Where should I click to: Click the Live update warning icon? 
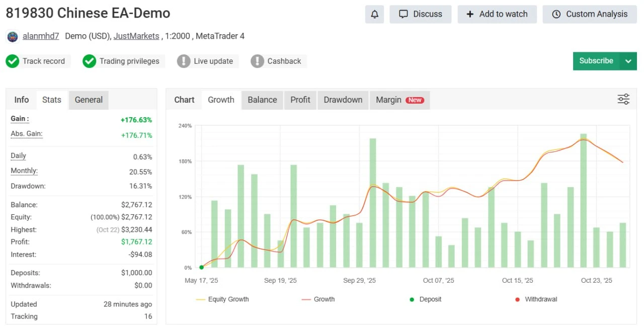click(x=184, y=61)
